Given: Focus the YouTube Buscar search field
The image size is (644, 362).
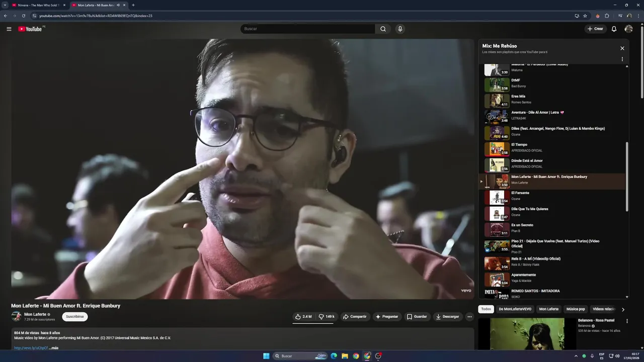Looking at the screenshot, I should click(x=307, y=29).
